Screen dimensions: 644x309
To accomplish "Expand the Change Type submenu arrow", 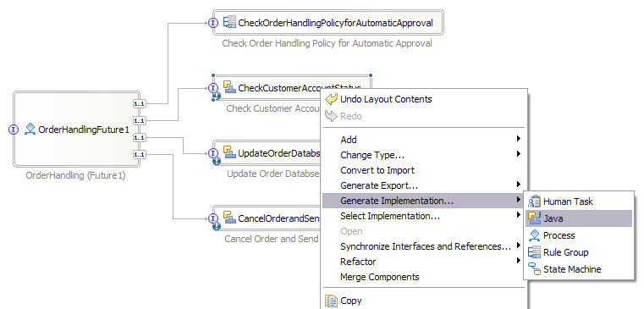I will point(519,154).
